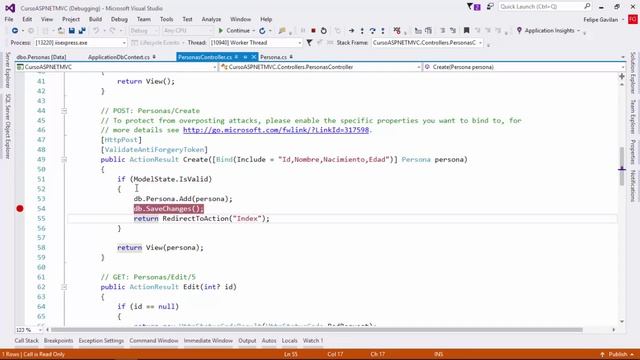Open the Build menu
Viewport: 640px width, 360px height.
click(x=95, y=19)
